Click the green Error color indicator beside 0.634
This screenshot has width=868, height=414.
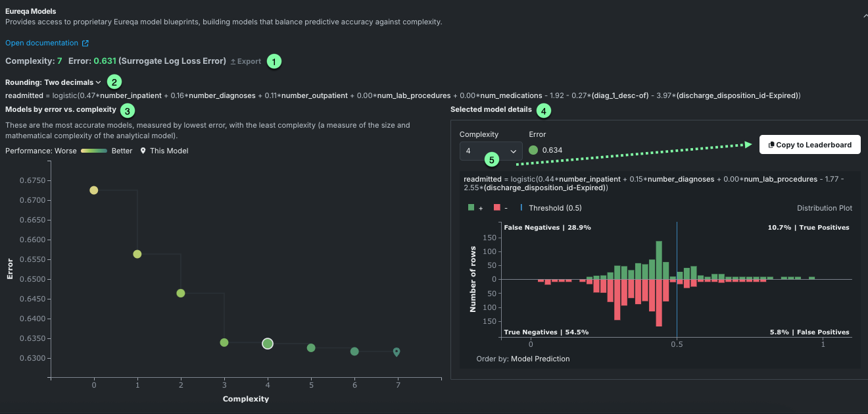point(533,150)
